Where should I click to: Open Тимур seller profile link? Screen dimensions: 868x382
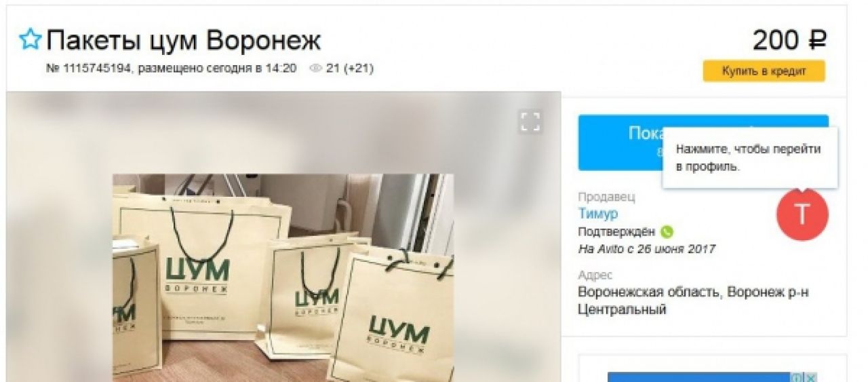pyautogui.click(x=597, y=214)
